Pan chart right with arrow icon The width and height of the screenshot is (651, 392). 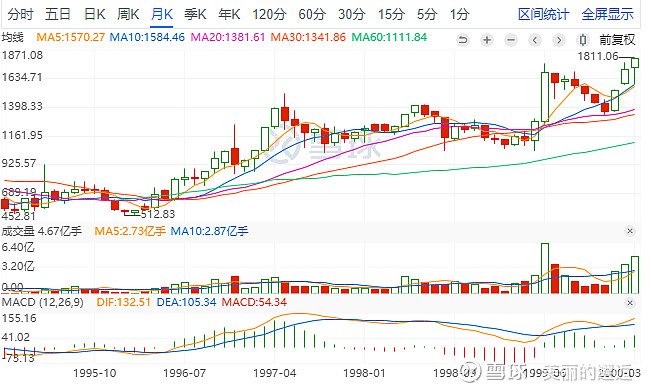point(559,40)
